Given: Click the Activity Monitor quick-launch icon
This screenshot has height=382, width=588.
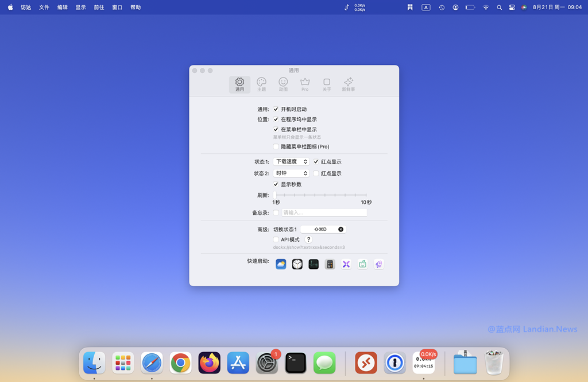Looking at the screenshot, I should tap(314, 264).
